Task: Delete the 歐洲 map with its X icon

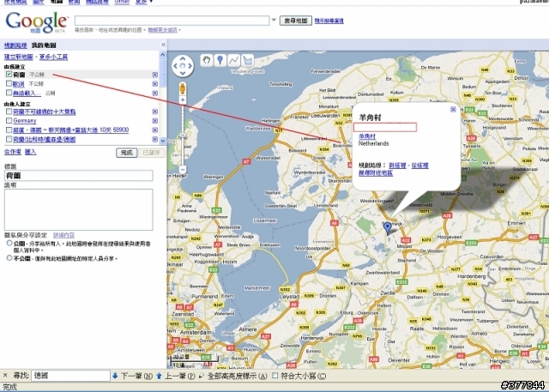Action: tap(154, 84)
